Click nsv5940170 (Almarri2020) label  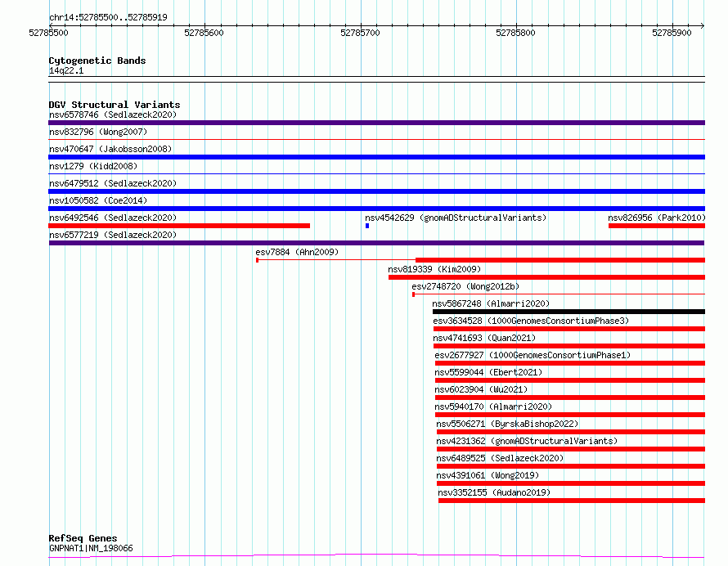(x=493, y=407)
